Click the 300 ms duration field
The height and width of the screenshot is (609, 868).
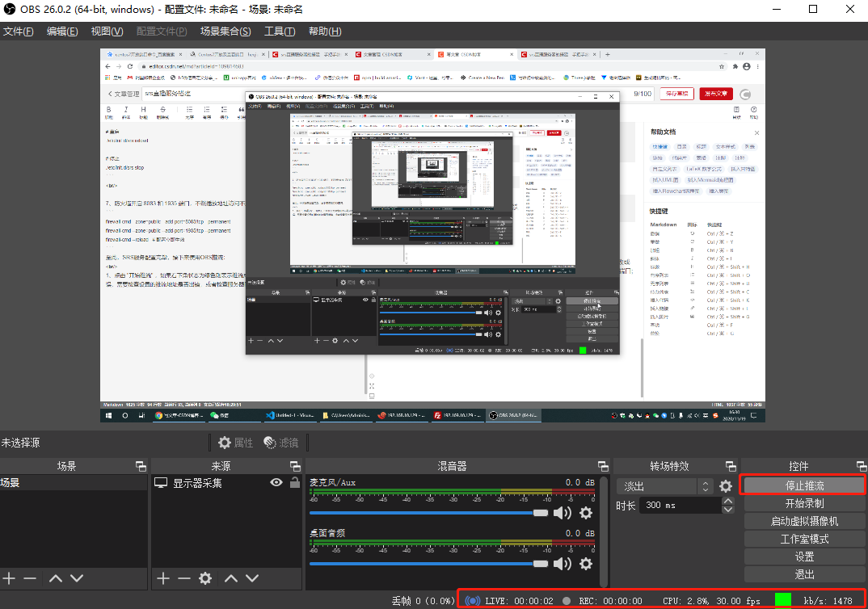680,505
